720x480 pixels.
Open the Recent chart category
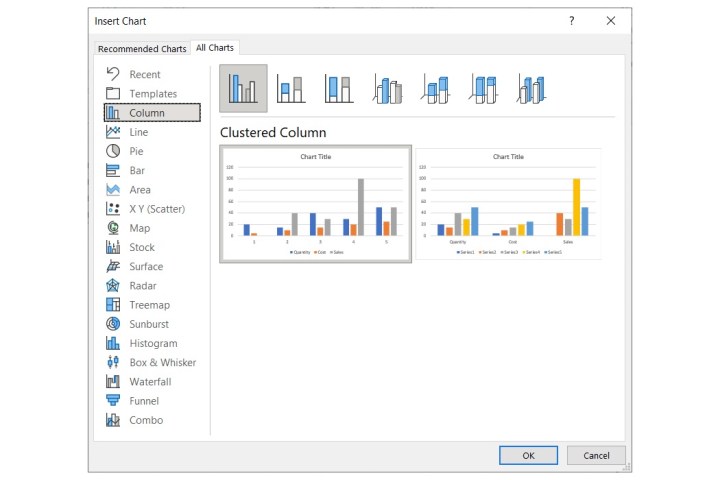point(152,74)
